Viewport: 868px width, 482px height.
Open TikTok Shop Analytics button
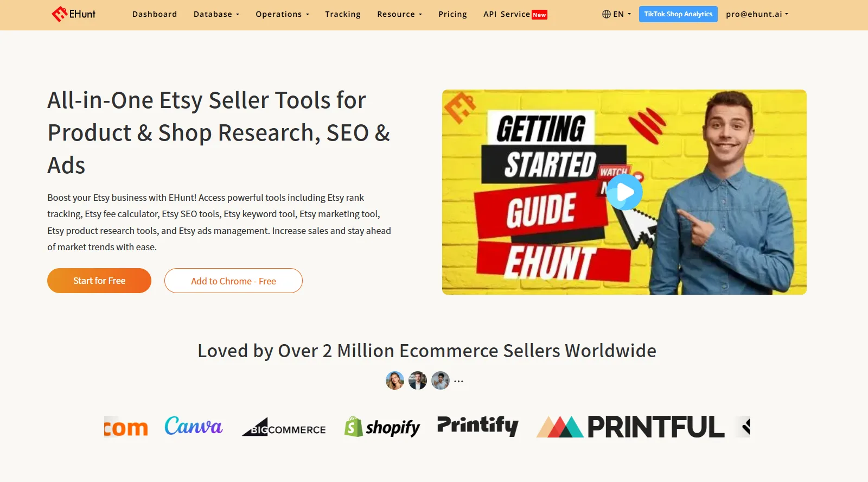click(x=678, y=14)
